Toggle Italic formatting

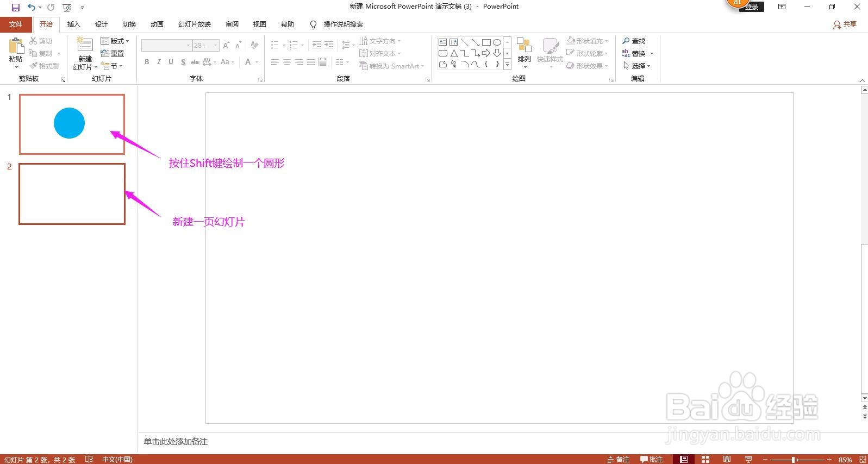coord(159,62)
